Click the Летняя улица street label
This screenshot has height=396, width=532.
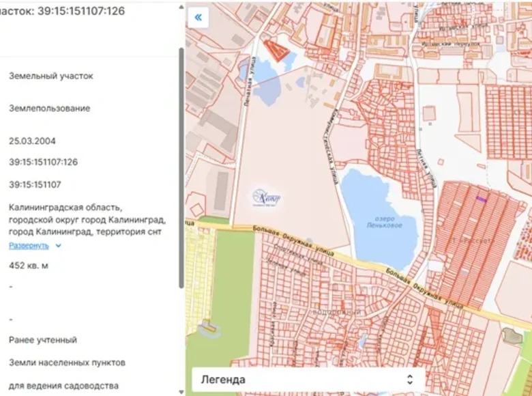click(x=427, y=167)
